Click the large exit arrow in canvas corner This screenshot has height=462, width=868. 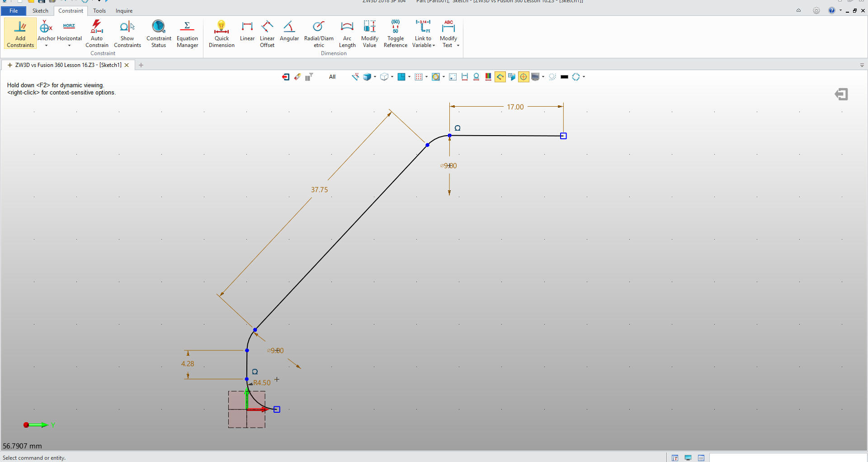tap(841, 94)
